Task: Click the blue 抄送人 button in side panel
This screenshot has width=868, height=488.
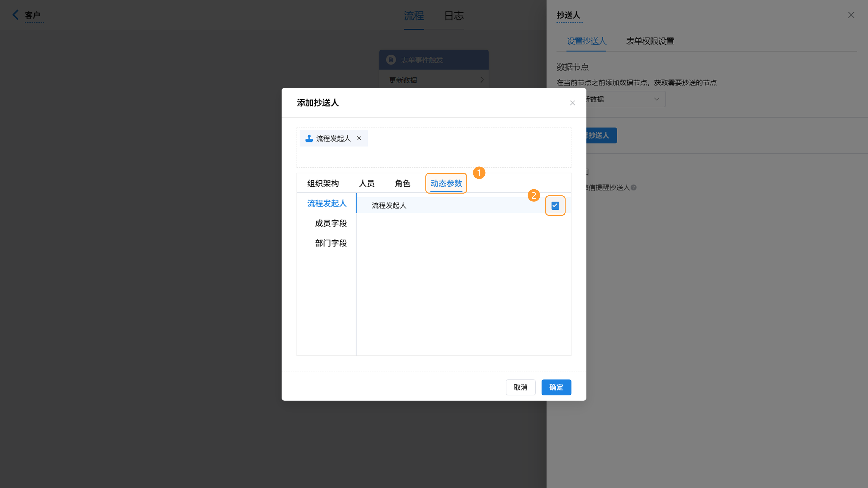Action: 601,135
